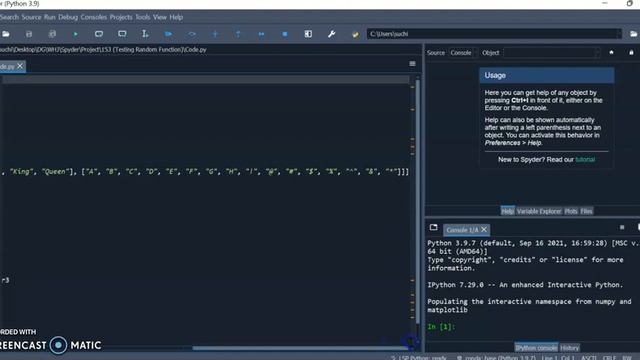This screenshot has height=360, width=640.
Task: Switch to the Variable Explorer tab
Action: pos(539,211)
